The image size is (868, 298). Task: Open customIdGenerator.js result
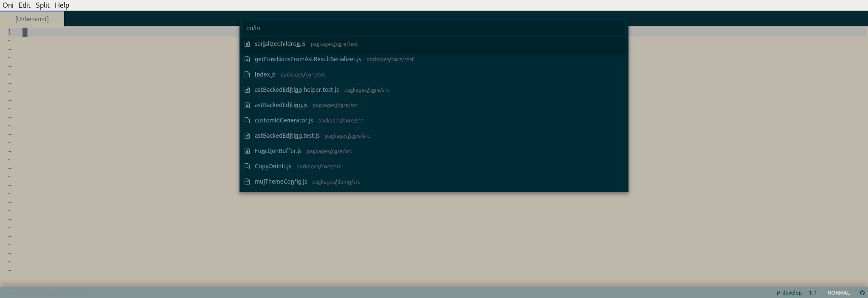click(434, 120)
